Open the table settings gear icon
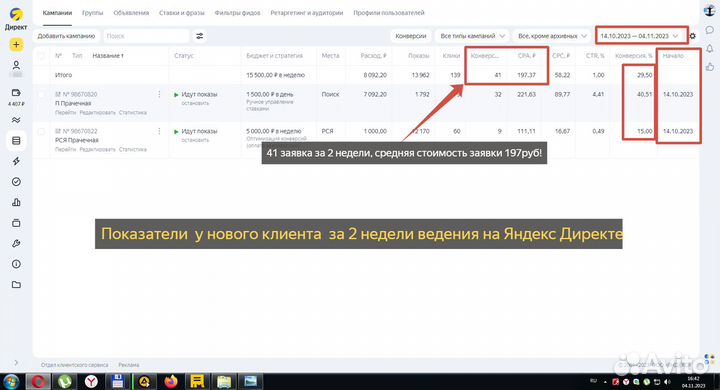Screen dimensions: 720x390 [692, 36]
